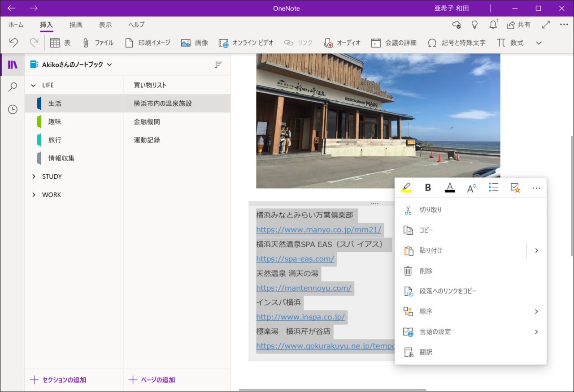
Task: Click ページの追加 to add a page
Action: coord(152,380)
